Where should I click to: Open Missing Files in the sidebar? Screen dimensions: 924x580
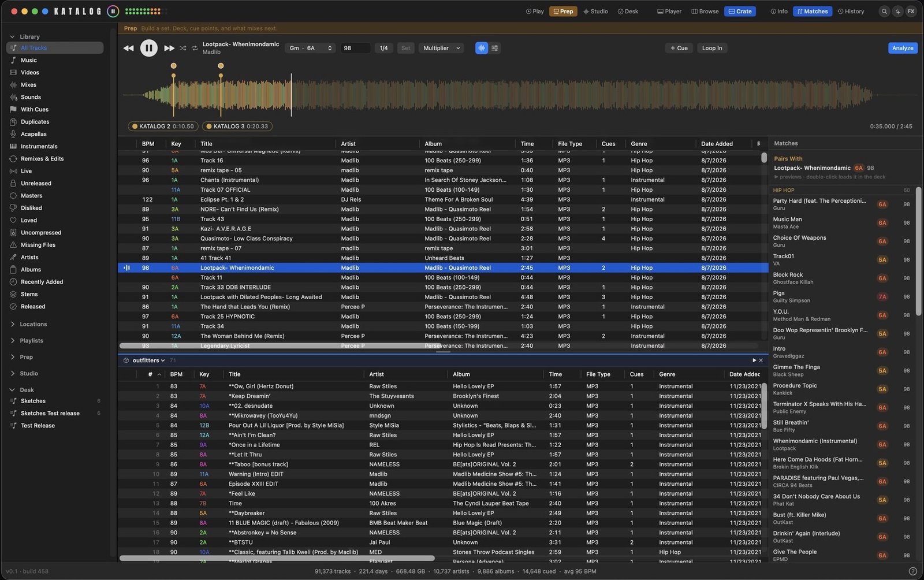click(55, 245)
